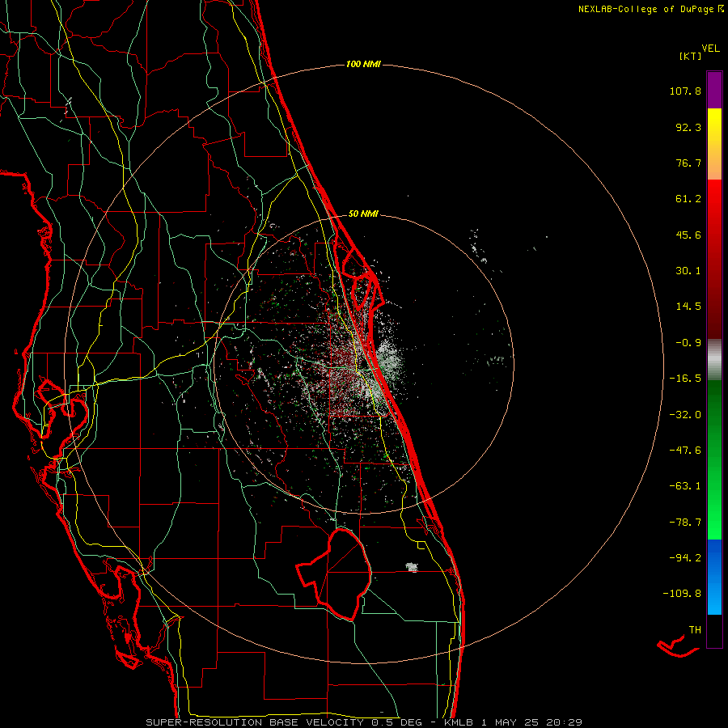Click the green segment of the color bar
Viewport: 728px width, 728px height.
714,459
